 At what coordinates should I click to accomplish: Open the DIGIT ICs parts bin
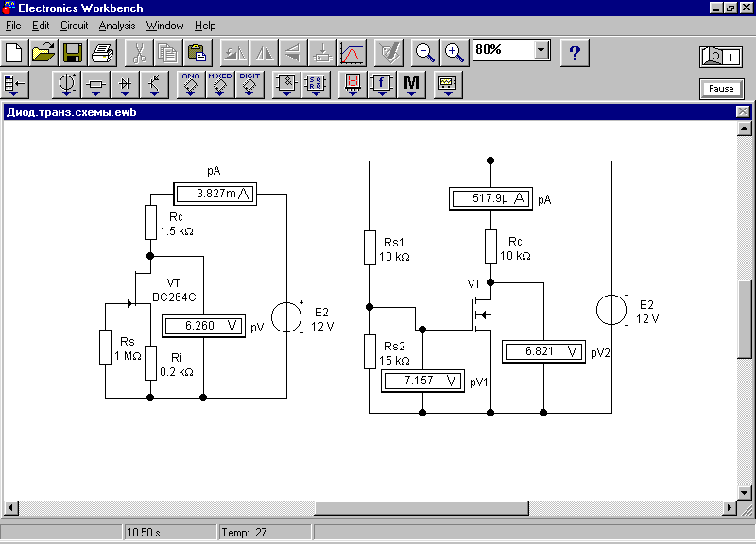249,85
